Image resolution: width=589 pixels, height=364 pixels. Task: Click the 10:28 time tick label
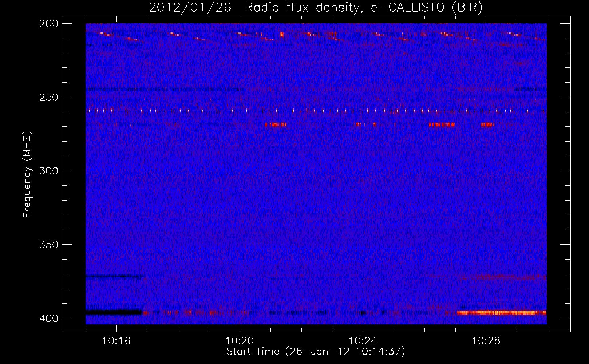tap(486, 341)
